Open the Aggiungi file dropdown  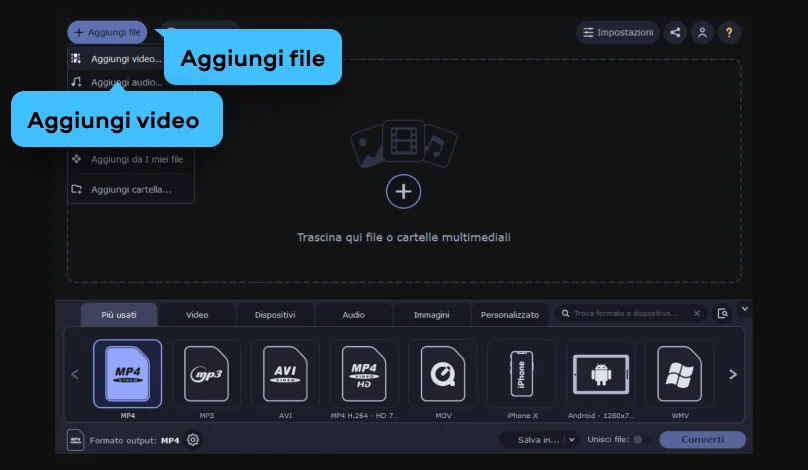click(107, 33)
